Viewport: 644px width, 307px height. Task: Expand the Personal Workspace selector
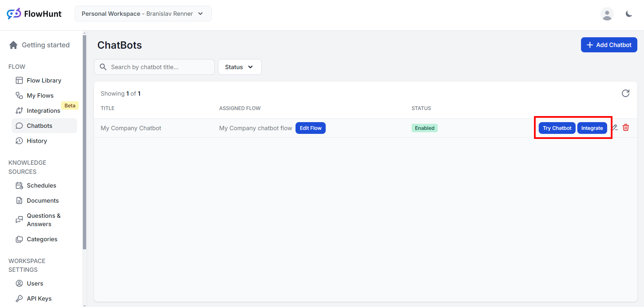point(143,14)
